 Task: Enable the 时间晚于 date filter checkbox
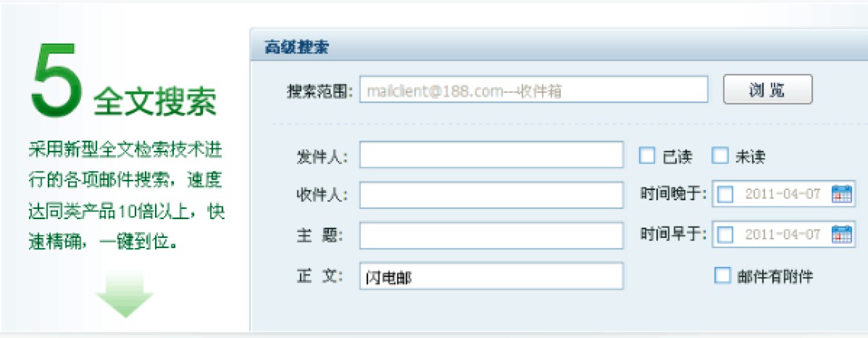pos(725,194)
